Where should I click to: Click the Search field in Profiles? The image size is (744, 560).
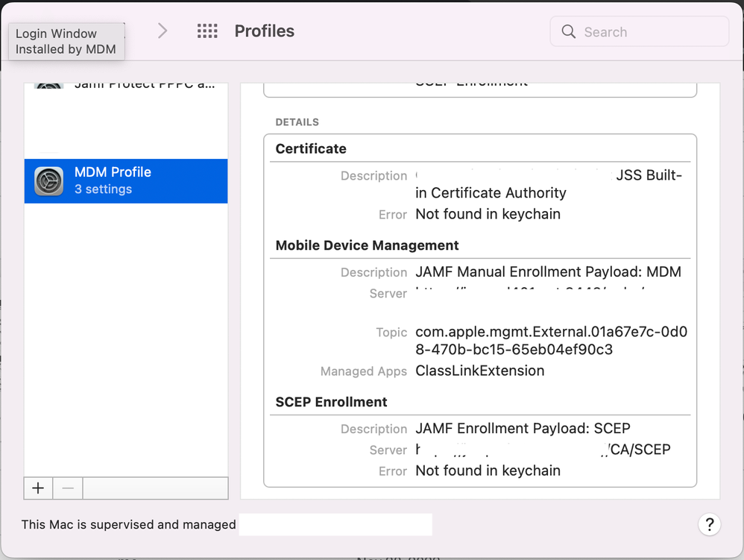pyautogui.click(x=639, y=32)
